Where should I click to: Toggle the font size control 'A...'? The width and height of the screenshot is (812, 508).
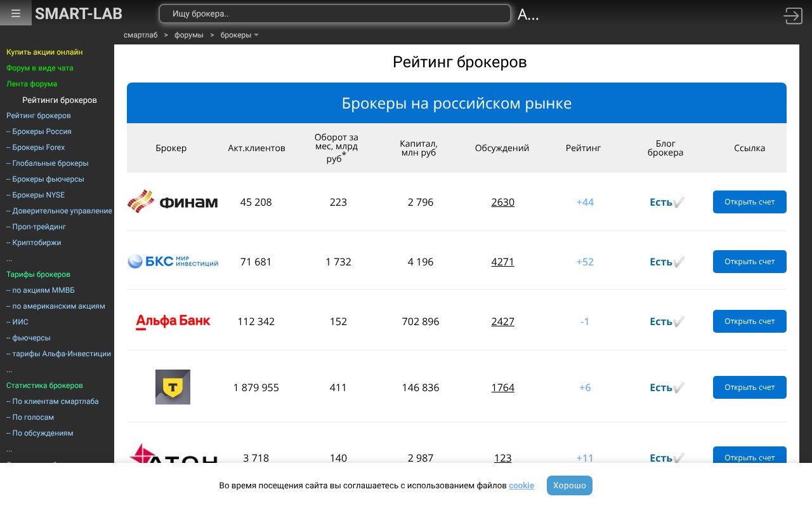[x=528, y=13]
